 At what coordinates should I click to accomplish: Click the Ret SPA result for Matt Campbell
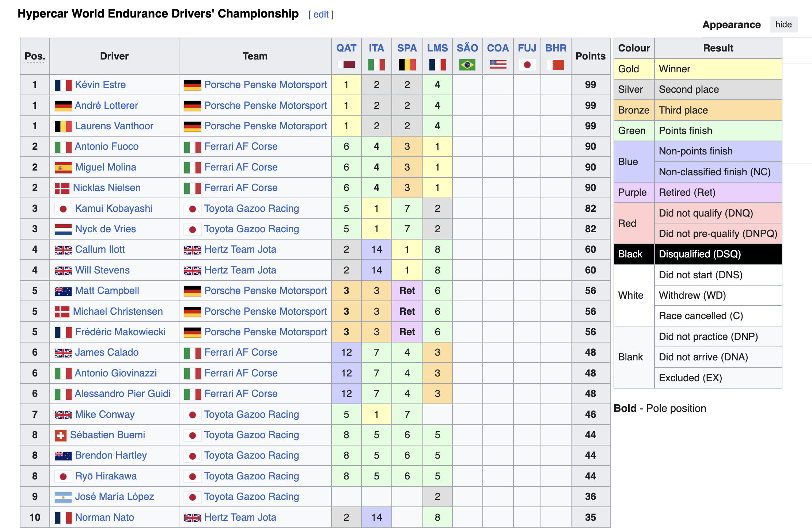click(407, 291)
